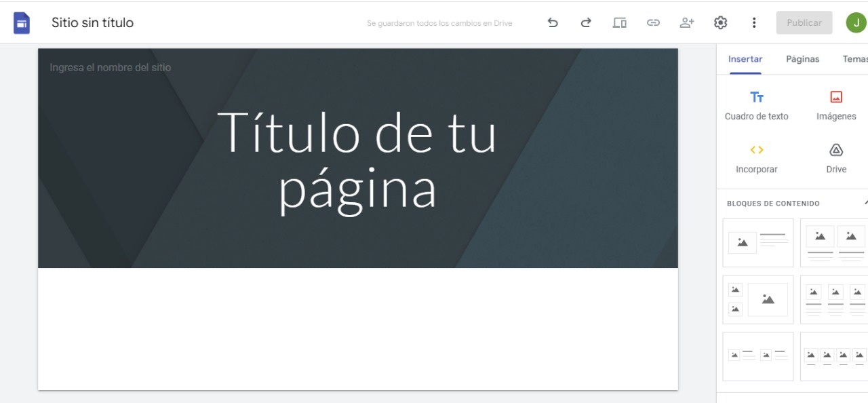The width and height of the screenshot is (868, 403).
Task: Open the site preview icon
Action: 618,22
